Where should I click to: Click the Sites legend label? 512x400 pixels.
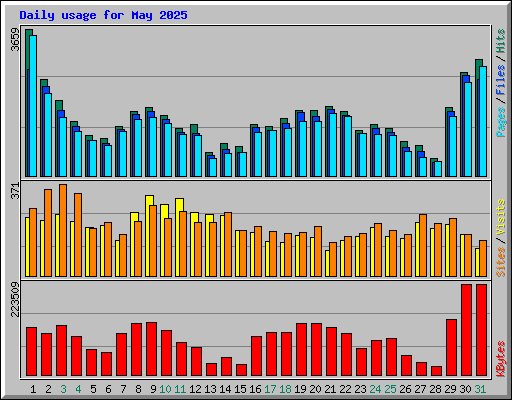pyautogui.click(x=501, y=262)
